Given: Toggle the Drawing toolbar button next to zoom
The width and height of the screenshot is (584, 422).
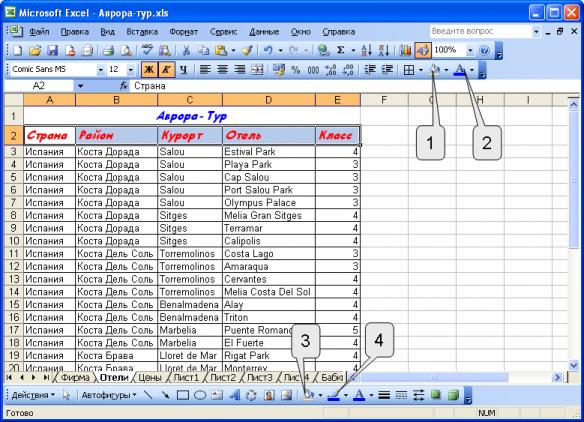Looking at the screenshot, I should tap(423, 50).
